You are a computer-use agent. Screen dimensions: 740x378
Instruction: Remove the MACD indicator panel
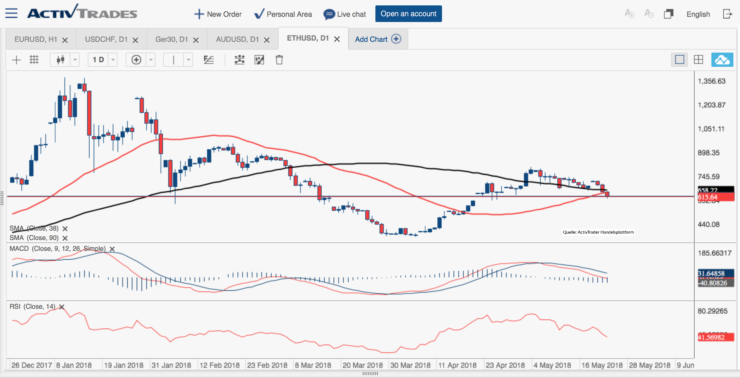[112, 249]
